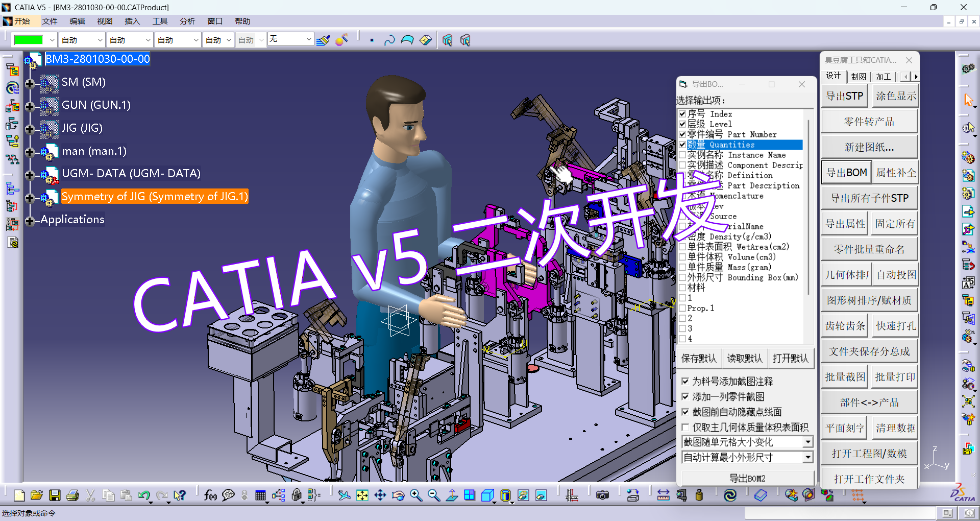
Task: Open the 插入 menu
Action: coord(132,21)
